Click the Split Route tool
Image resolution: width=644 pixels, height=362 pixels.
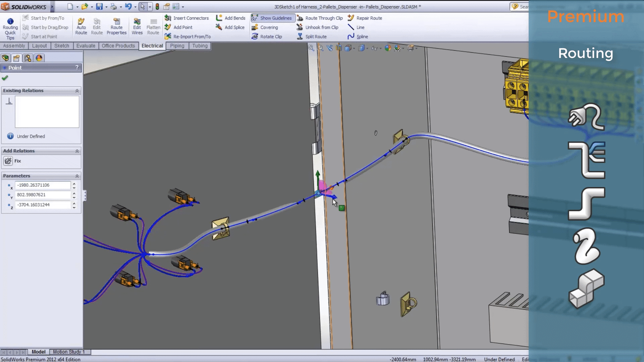tap(312, 37)
